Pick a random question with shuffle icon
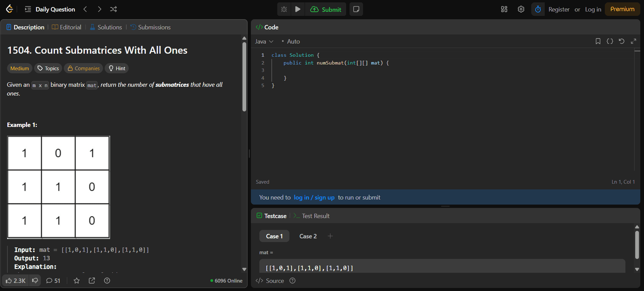The image size is (644, 291). click(x=113, y=9)
